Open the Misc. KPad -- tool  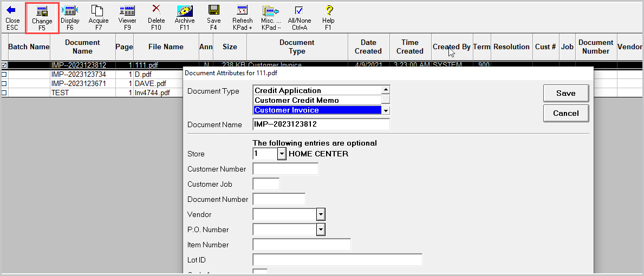271,18
